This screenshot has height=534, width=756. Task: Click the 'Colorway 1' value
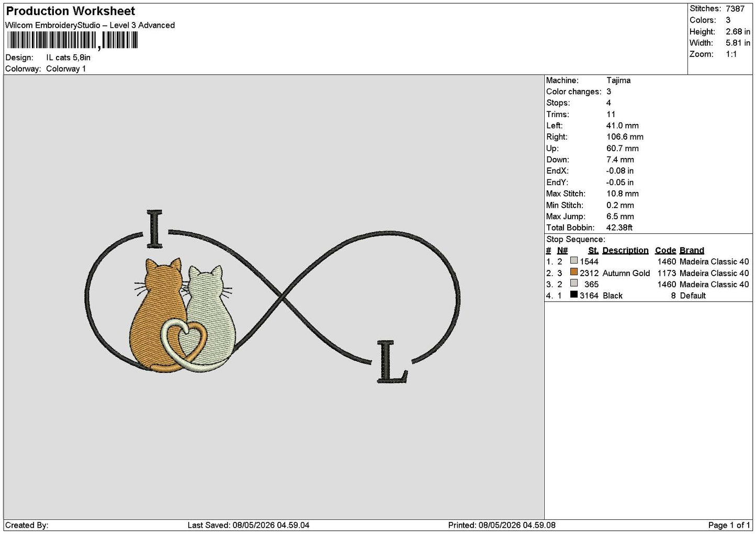click(66, 69)
